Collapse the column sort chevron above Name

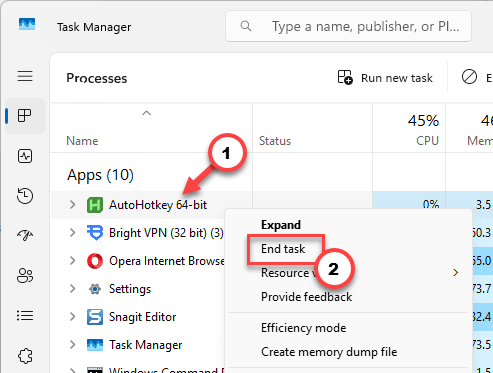point(146,113)
